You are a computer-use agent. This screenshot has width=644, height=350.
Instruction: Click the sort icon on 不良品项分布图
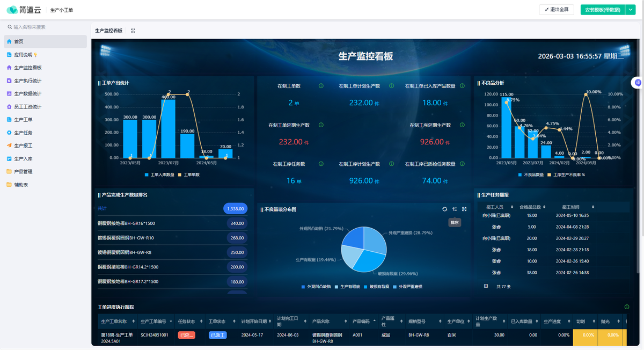pyautogui.click(x=455, y=209)
